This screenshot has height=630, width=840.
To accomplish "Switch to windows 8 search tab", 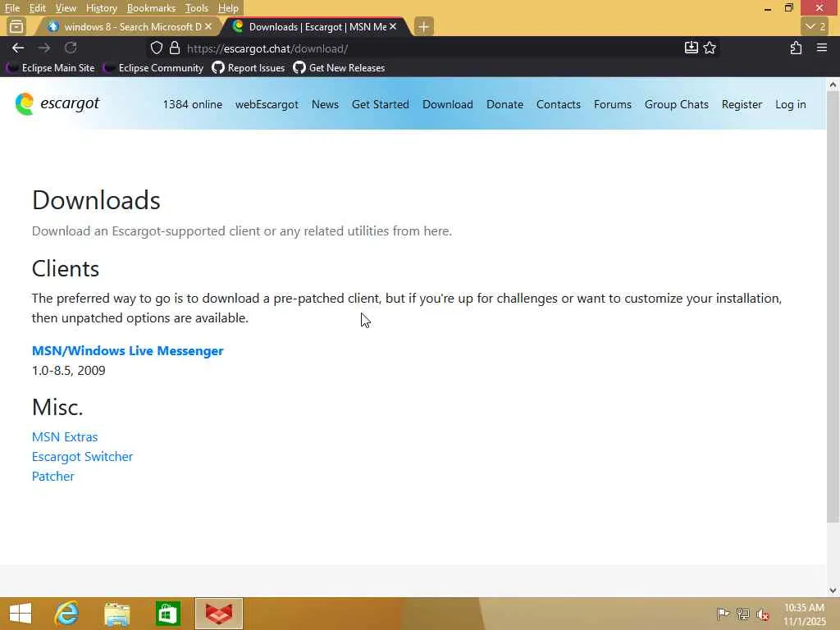I will 129,26.
